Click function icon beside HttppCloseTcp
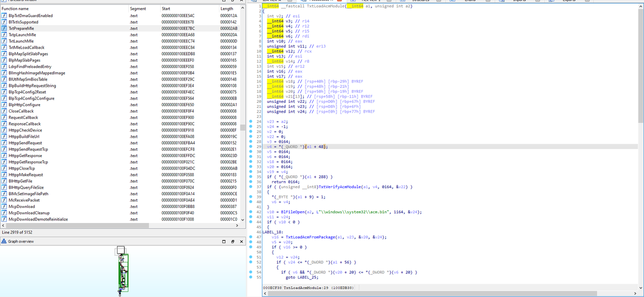This screenshot has width=644, height=297. pyautogui.click(x=4, y=168)
